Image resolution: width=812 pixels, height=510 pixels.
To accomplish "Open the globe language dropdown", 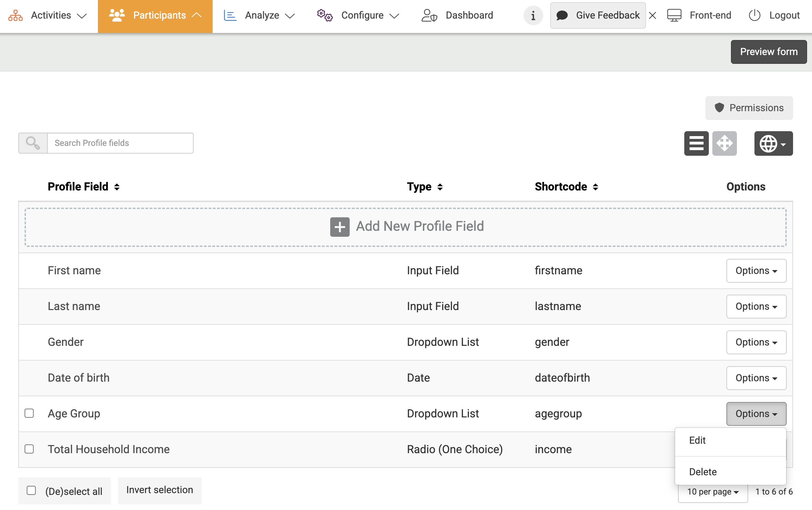I will coord(773,143).
